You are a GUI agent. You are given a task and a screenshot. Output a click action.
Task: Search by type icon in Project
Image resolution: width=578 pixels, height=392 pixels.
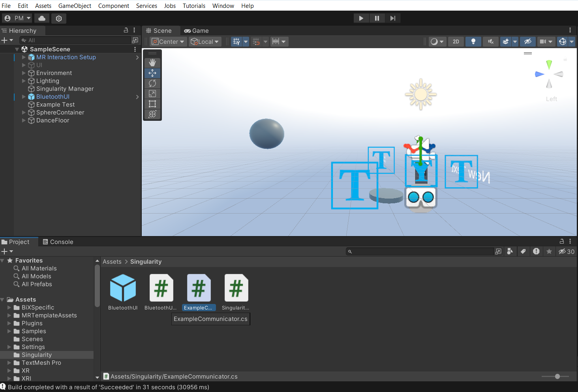[x=510, y=251]
